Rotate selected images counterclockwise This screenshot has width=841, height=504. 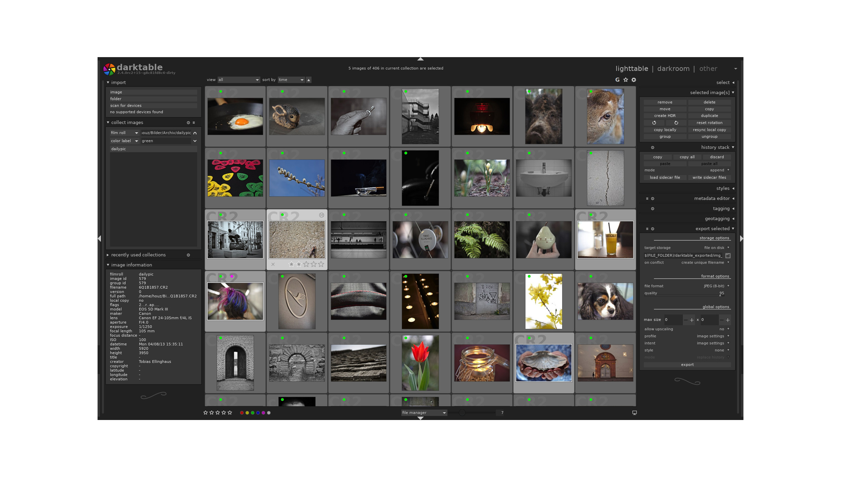[x=654, y=123]
